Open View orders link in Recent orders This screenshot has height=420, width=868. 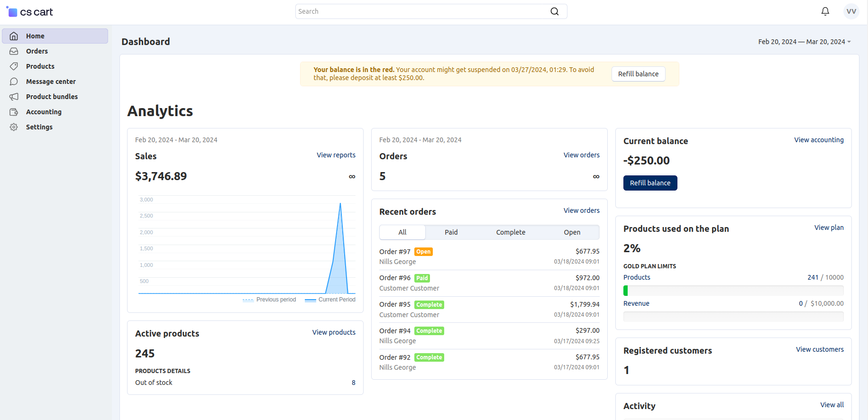(x=581, y=210)
